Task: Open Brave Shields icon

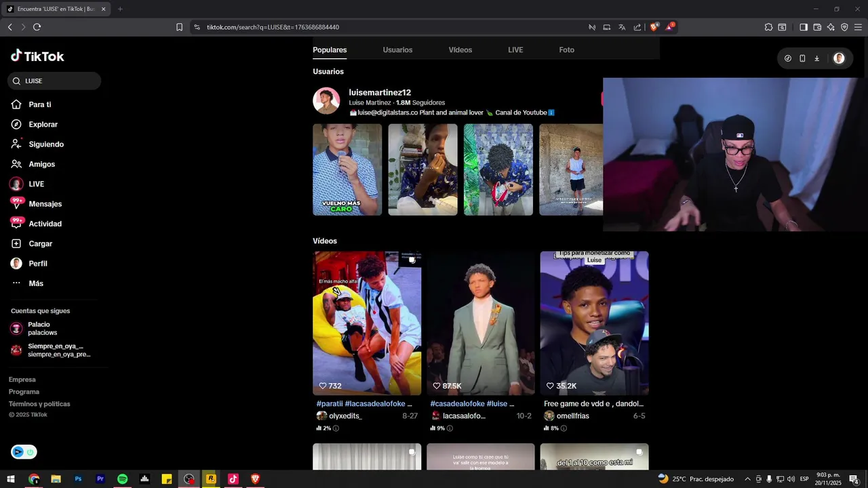Action: click(x=654, y=27)
